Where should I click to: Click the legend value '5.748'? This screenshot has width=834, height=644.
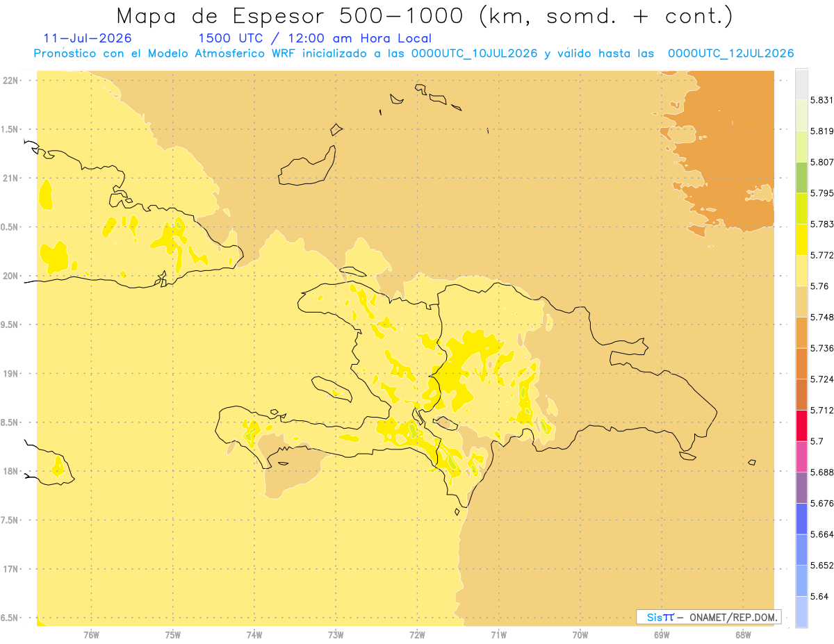[x=821, y=317]
